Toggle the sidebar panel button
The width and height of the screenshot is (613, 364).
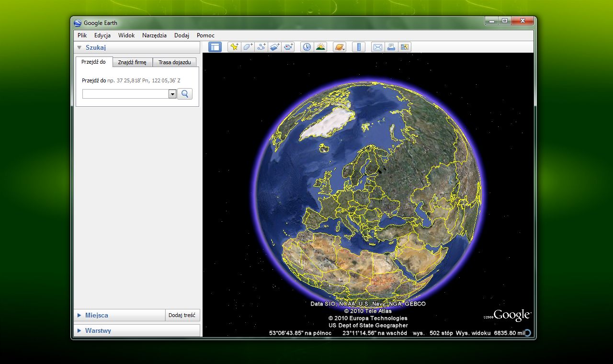tap(215, 47)
